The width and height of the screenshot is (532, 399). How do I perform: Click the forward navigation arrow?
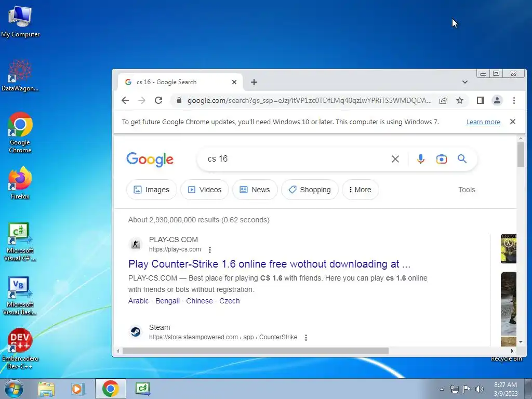[x=142, y=100]
